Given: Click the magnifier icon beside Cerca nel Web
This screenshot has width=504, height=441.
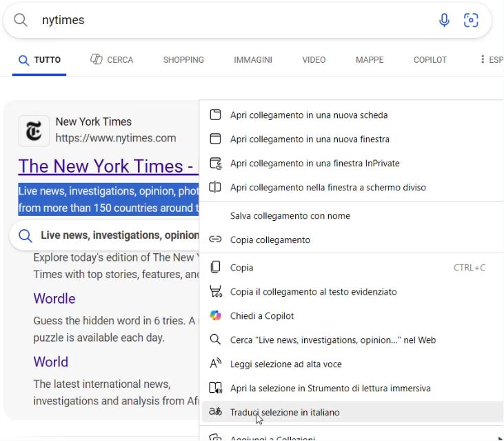Looking at the screenshot, I should 215,340.
